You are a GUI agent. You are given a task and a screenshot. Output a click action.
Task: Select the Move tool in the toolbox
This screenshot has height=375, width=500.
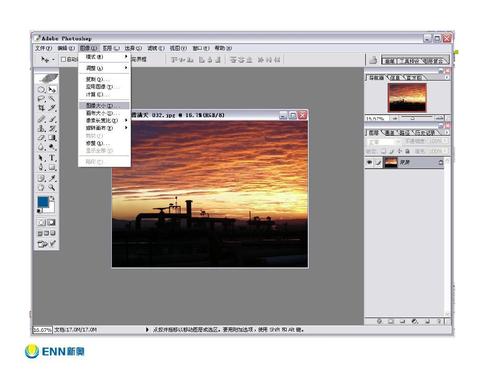[x=52, y=90]
